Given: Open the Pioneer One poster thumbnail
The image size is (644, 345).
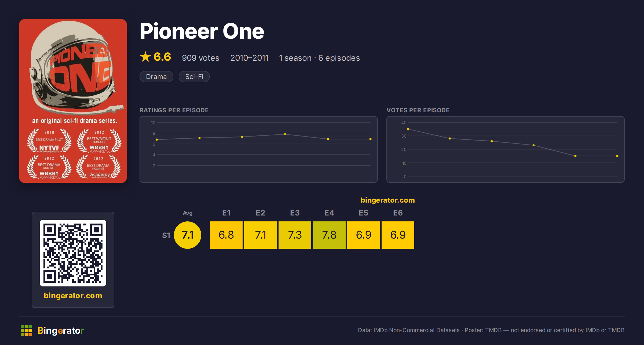Looking at the screenshot, I should [x=73, y=101].
